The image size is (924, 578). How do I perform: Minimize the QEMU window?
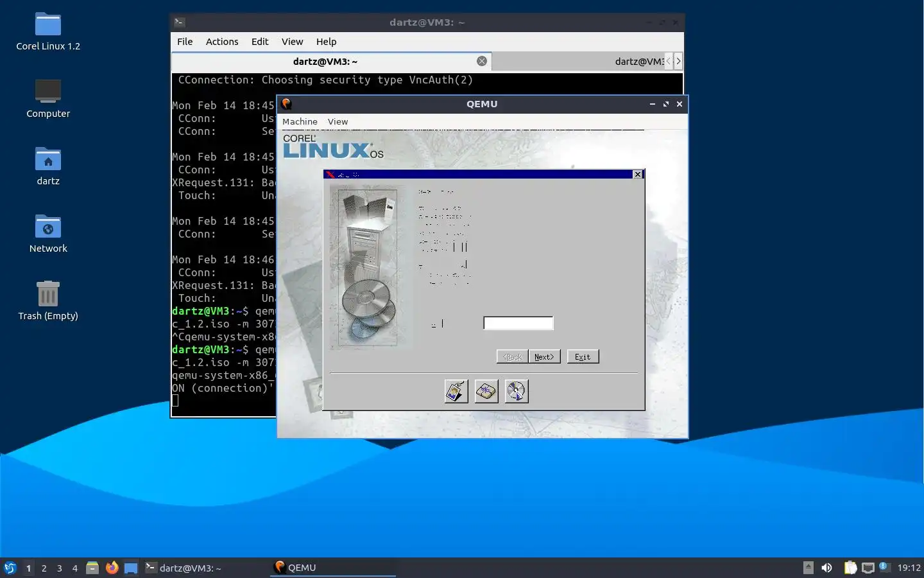(x=653, y=104)
